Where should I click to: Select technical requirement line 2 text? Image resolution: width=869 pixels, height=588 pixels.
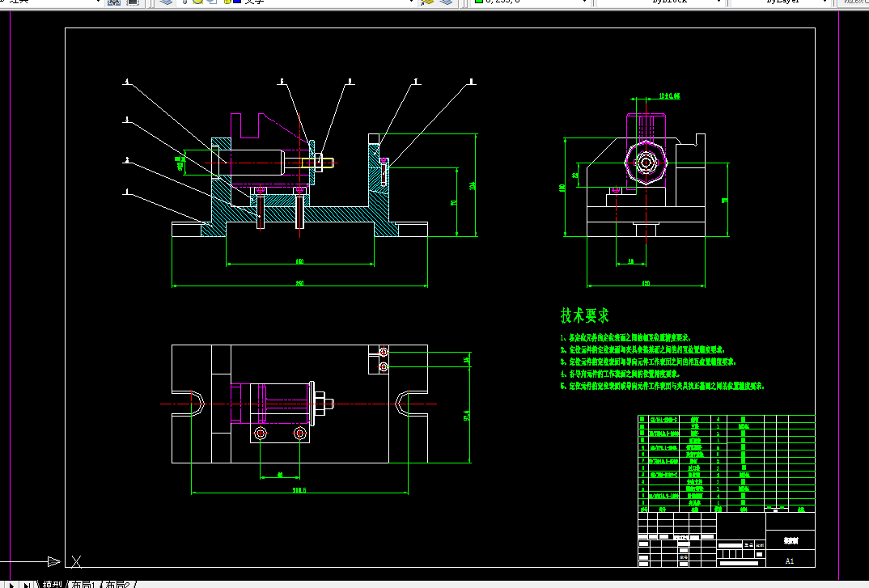642,349
